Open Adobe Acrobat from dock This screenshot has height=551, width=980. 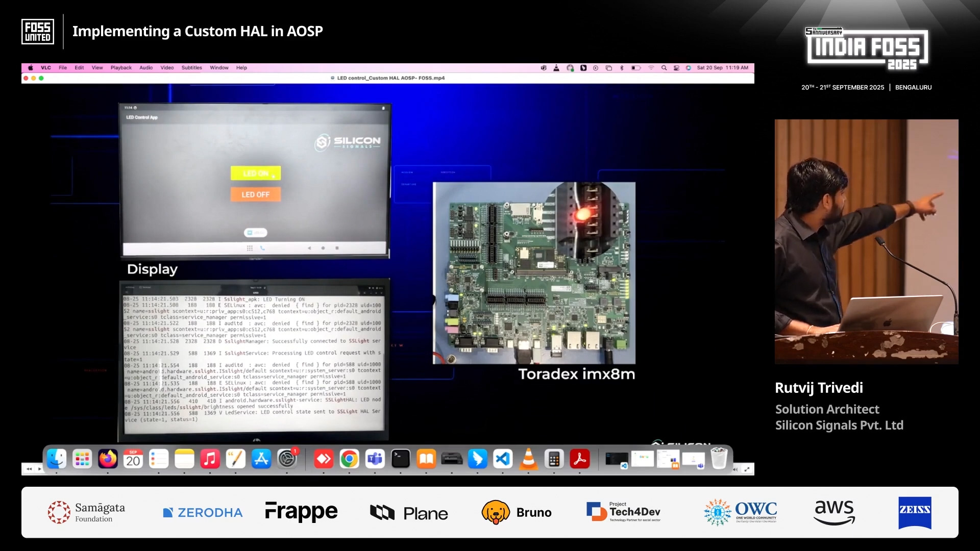tap(580, 459)
